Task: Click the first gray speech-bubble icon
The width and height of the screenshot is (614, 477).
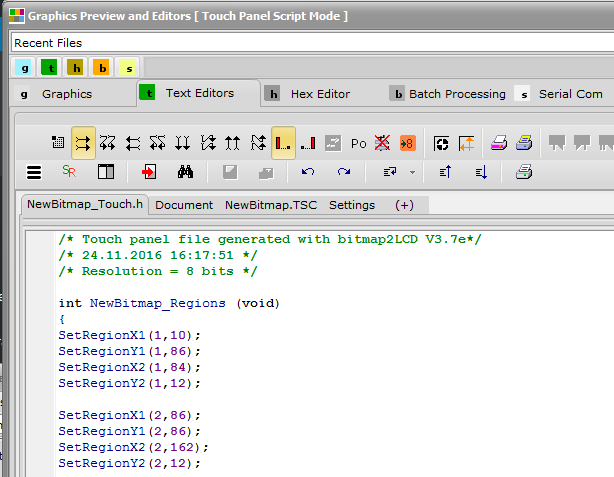Action: pyautogui.click(x=557, y=143)
